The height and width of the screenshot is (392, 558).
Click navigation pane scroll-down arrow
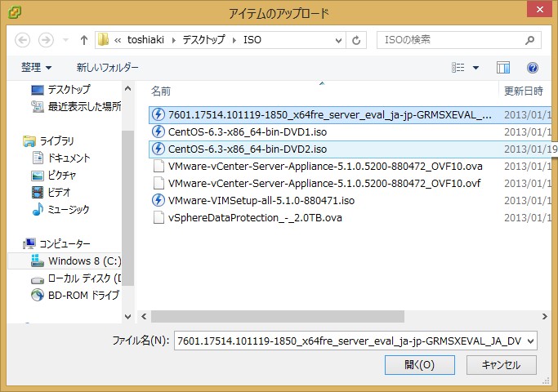(127, 317)
